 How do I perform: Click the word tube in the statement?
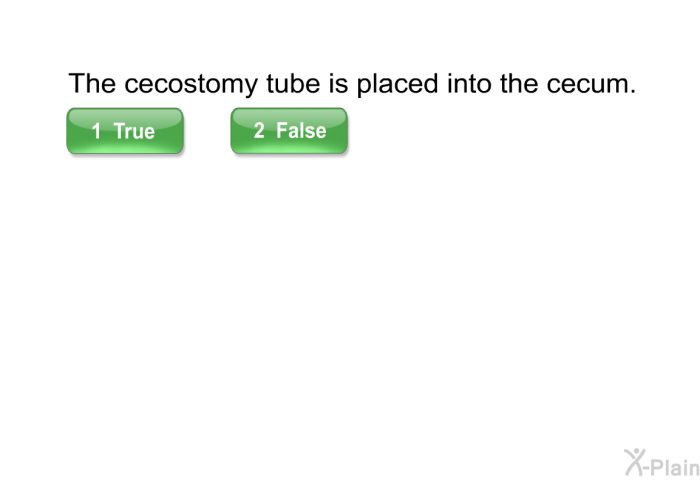coord(293,83)
